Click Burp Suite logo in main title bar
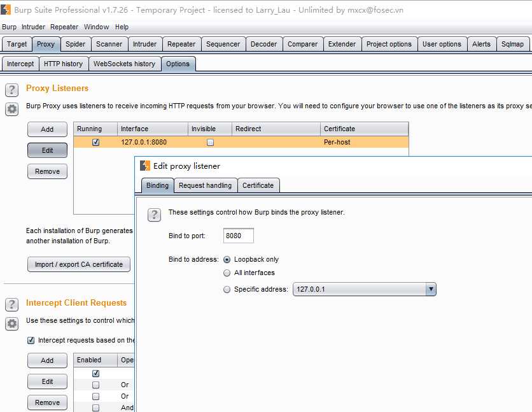Viewport: 532px width, 412px height. (x=6, y=10)
